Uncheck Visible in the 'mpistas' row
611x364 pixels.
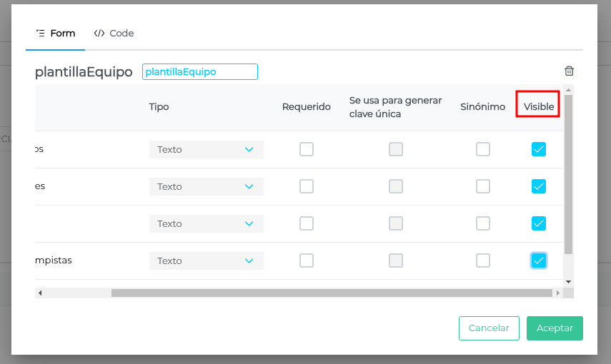tap(539, 261)
